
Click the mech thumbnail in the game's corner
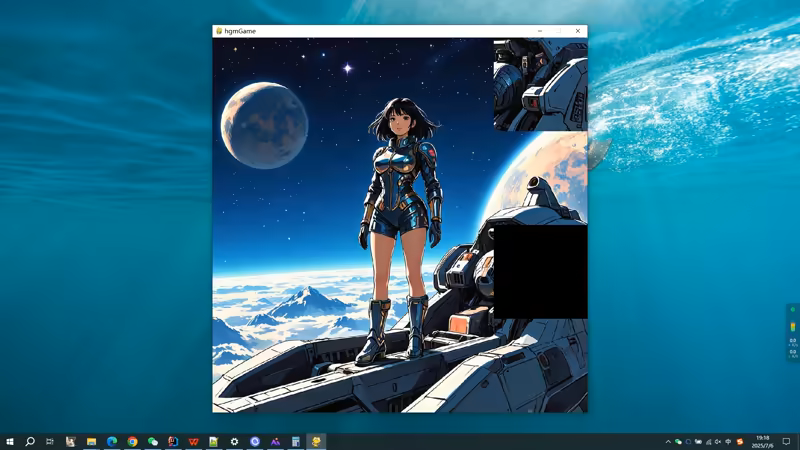point(540,84)
